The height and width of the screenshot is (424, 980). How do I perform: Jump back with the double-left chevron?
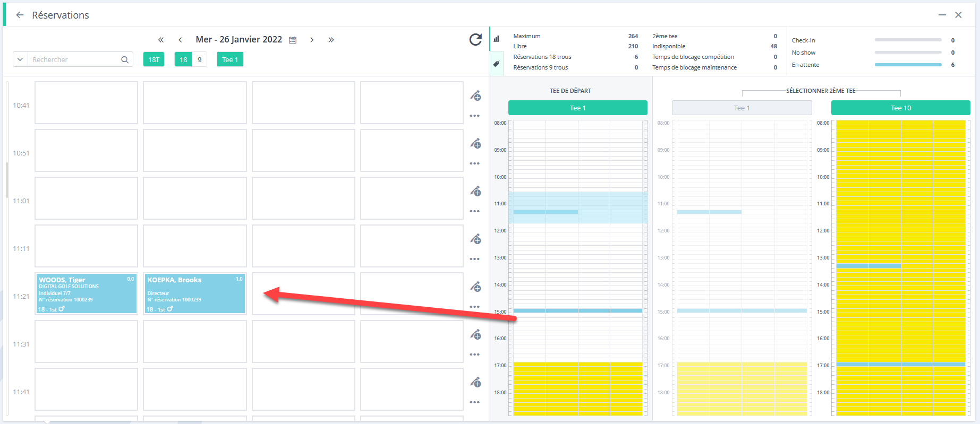coord(161,40)
